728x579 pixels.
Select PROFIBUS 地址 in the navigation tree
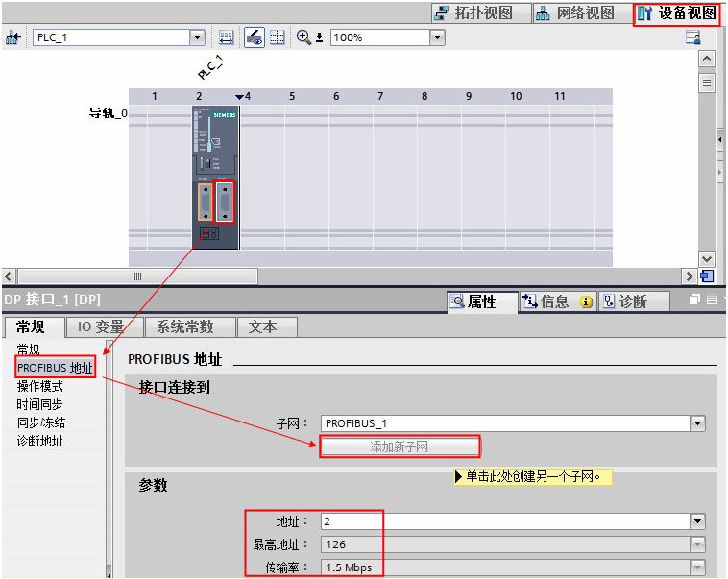(55, 368)
